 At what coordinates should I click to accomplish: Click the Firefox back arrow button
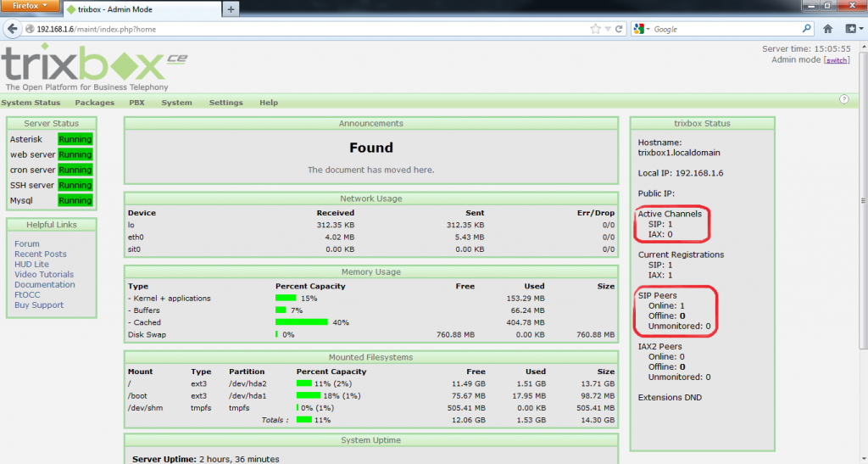click(13, 30)
